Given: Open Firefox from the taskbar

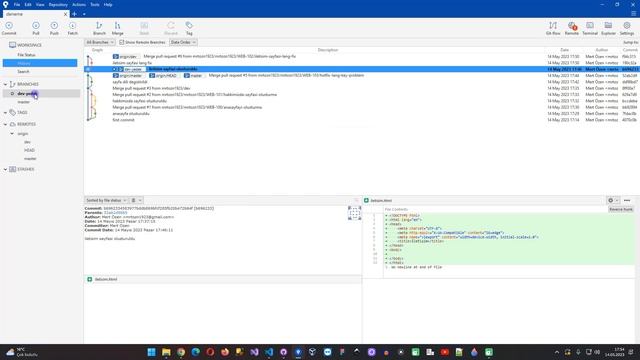Looking at the screenshot, I should pyautogui.click(x=225, y=352).
